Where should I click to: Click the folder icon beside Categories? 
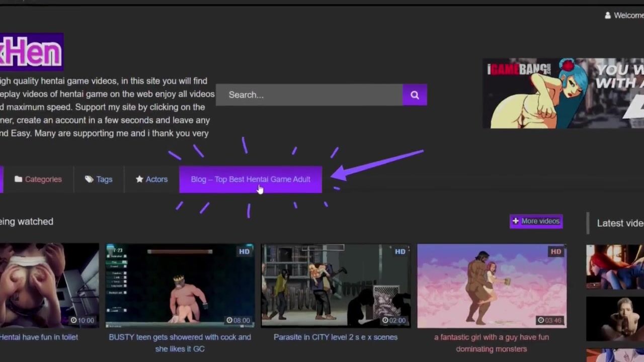pyautogui.click(x=19, y=179)
